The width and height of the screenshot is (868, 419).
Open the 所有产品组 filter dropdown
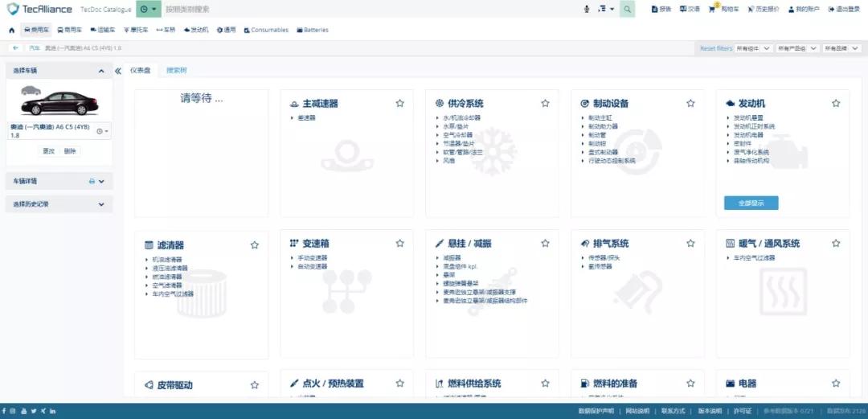click(797, 48)
